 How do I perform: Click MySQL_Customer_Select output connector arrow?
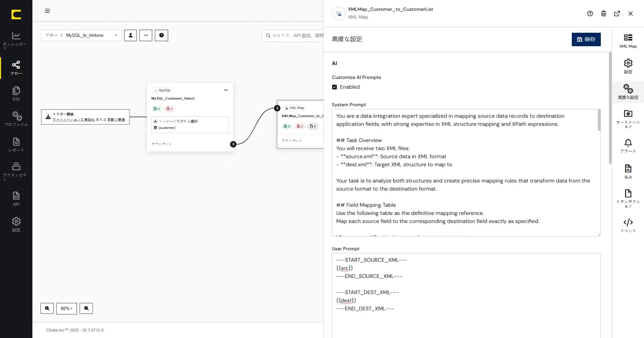[x=233, y=144]
